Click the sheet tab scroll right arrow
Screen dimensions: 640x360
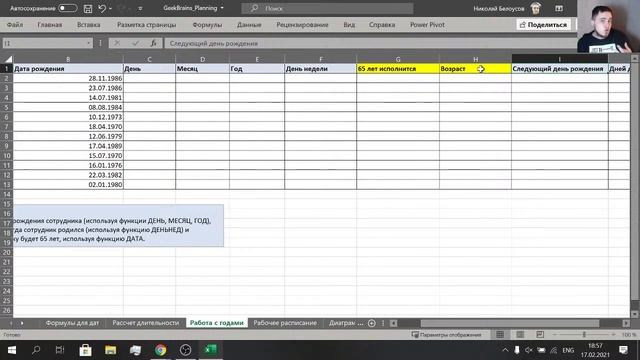point(22,323)
